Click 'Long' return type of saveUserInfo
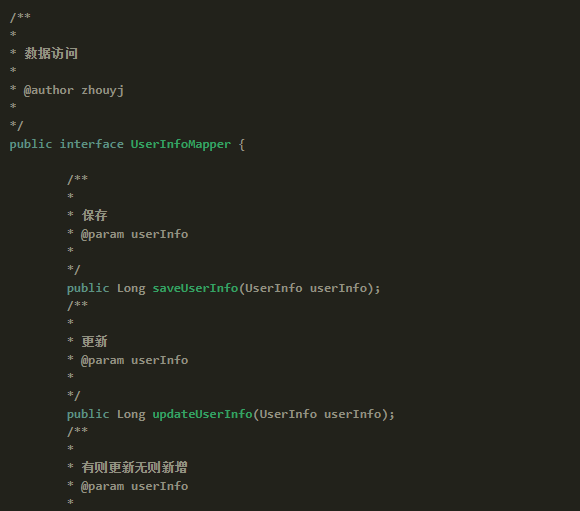The image size is (580, 511). click(x=131, y=288)
